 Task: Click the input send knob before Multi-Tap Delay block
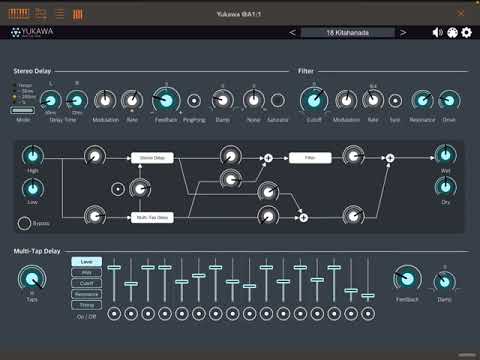pos(95,216)
